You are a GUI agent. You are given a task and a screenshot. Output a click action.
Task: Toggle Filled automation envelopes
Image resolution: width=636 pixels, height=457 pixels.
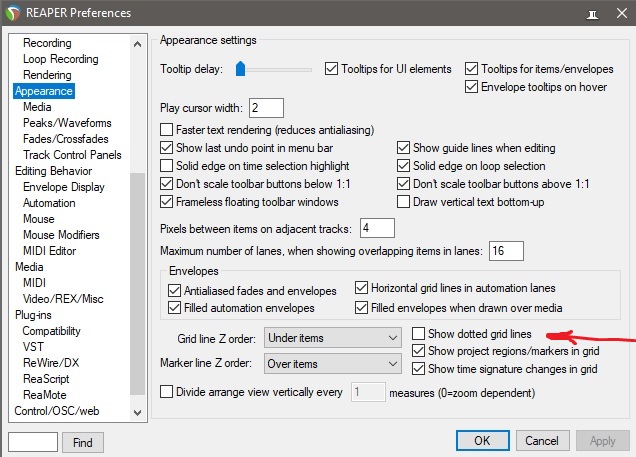point(174,308)
